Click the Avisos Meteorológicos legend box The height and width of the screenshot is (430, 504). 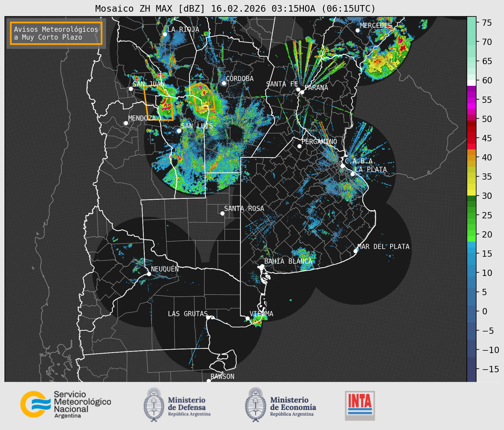[x=56, y=33]
